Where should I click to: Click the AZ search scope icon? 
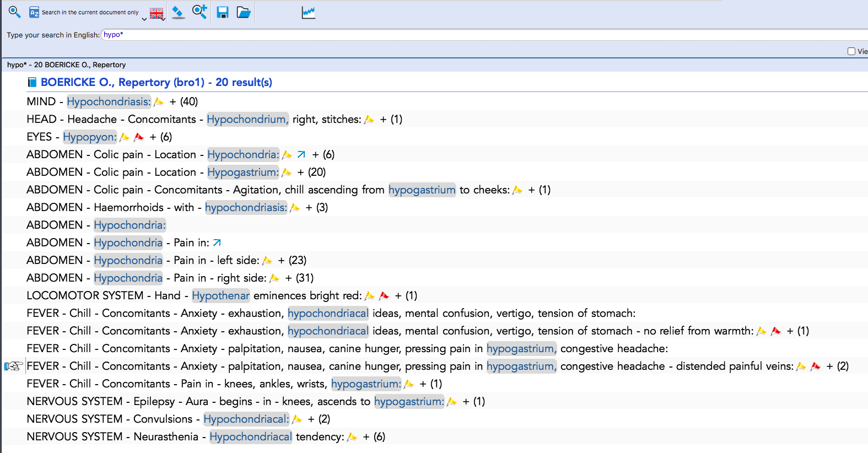click(x=34, y=12)
